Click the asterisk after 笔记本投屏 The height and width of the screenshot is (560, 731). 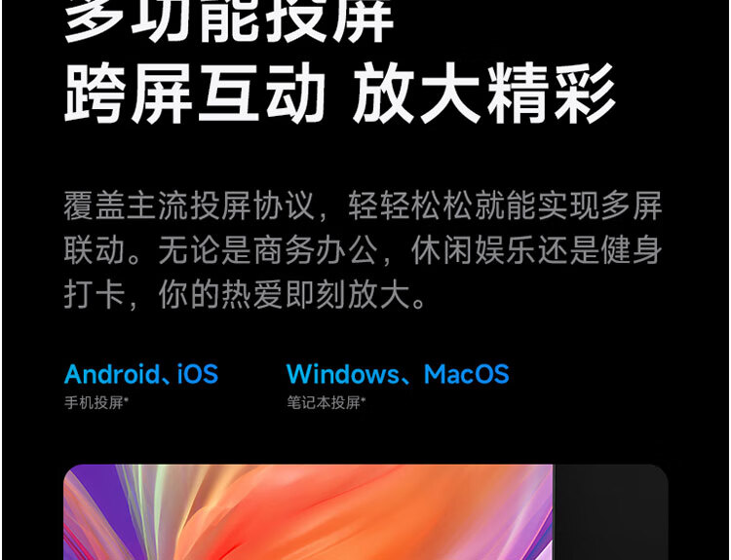[x=364, y=398]
